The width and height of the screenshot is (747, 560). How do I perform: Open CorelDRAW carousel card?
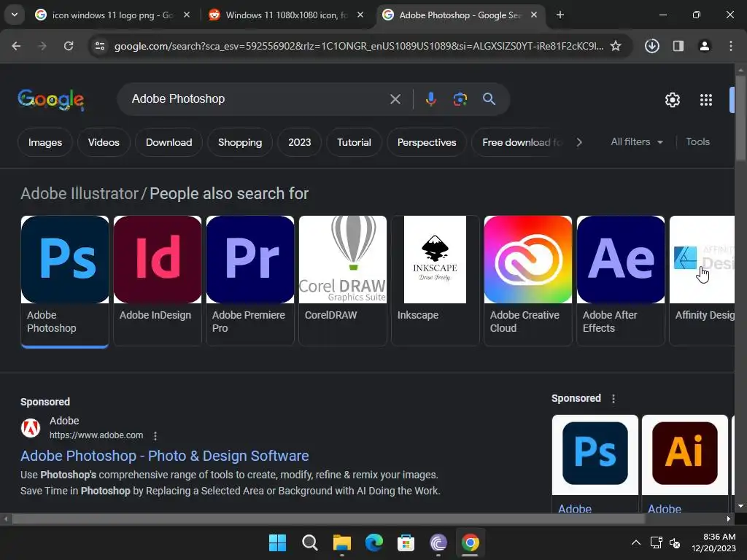point(343,281)
